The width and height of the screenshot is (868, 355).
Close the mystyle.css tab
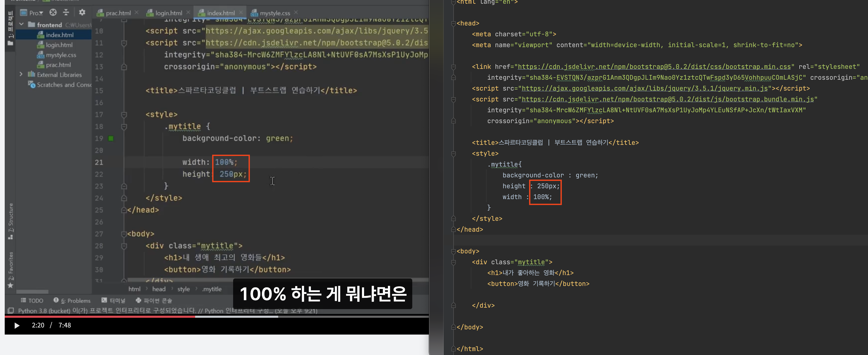coord(296,13)
